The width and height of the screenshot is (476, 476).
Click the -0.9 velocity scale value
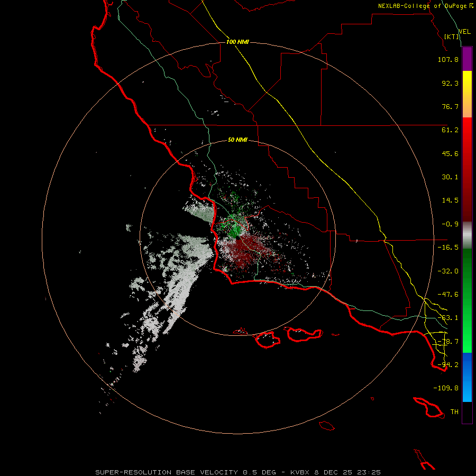450,224
